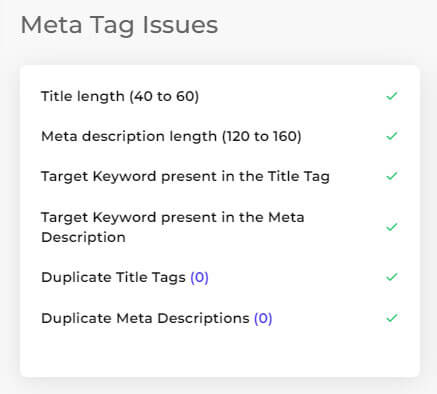Click empty area at bottom of issues card

tap(220, 353)
